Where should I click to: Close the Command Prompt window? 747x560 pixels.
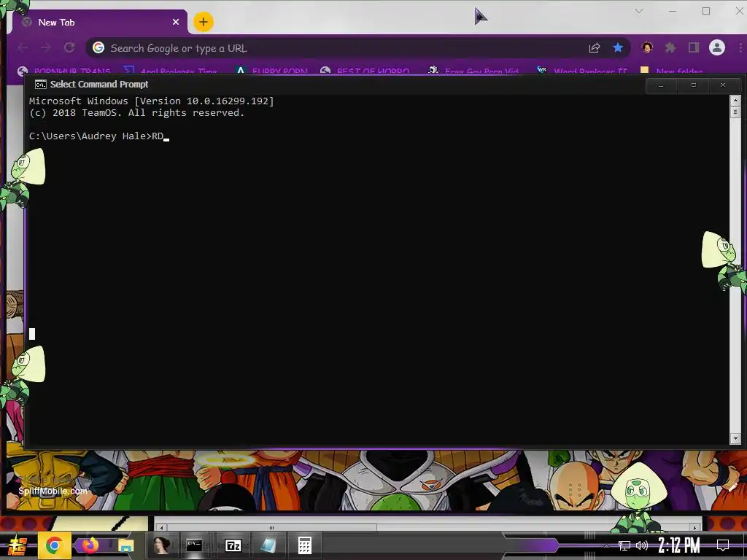pos(723,85)
